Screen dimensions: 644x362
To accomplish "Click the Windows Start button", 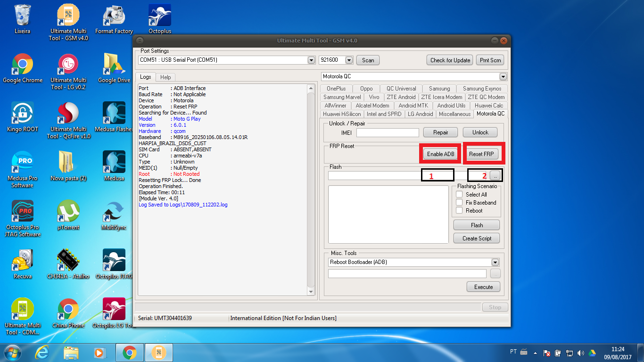I will pyautogui.click(x=12, y=352).
